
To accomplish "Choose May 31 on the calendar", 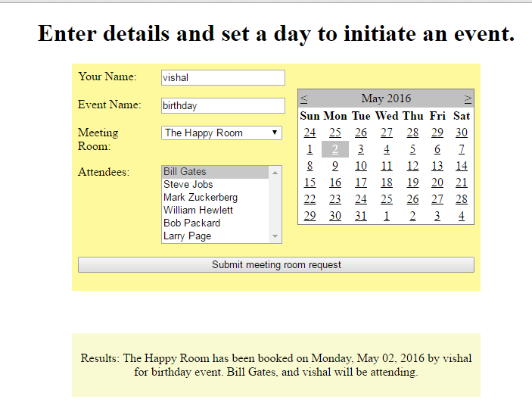I will [361, 216].
